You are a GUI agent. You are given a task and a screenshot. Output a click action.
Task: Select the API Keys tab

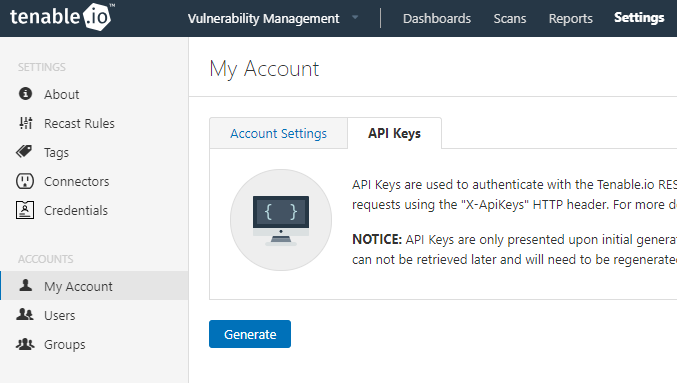pyautogui.click(x=394, y=133)
